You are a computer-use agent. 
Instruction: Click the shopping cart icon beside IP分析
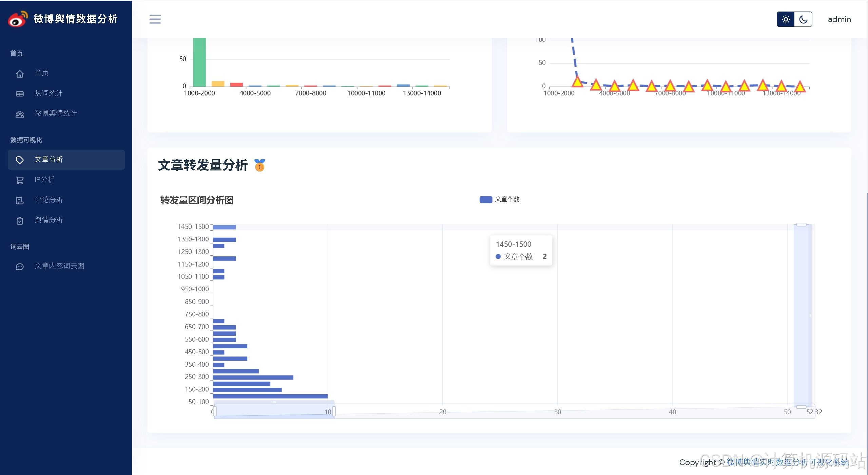point(20,180)
